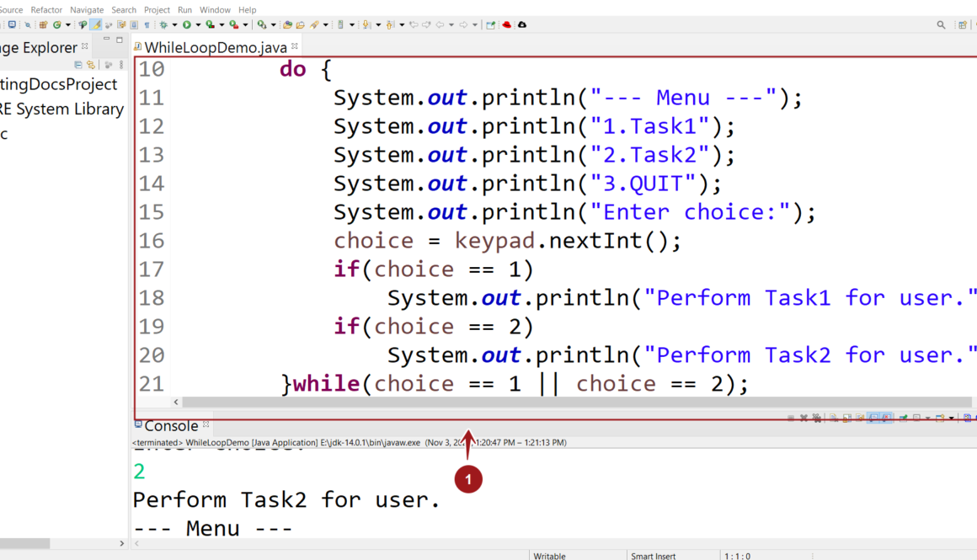
Task: Click the Remove All Terminated Launches icon
Action: (817, 418)
